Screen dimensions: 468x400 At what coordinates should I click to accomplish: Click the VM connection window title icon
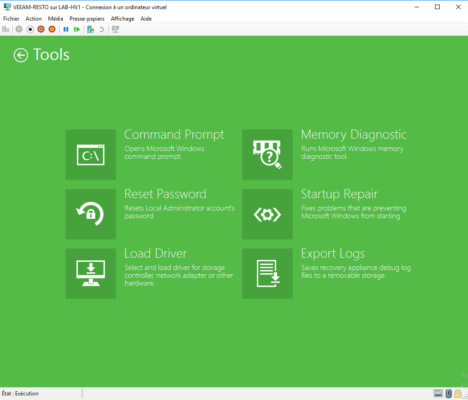[7, 7]
